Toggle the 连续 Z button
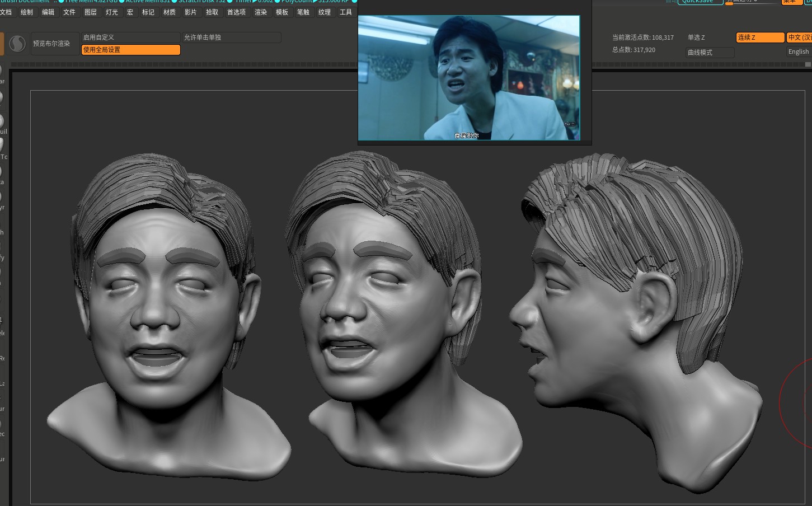Image resolution: width=812 pixels, height=506 pixels. pos(760,38)
